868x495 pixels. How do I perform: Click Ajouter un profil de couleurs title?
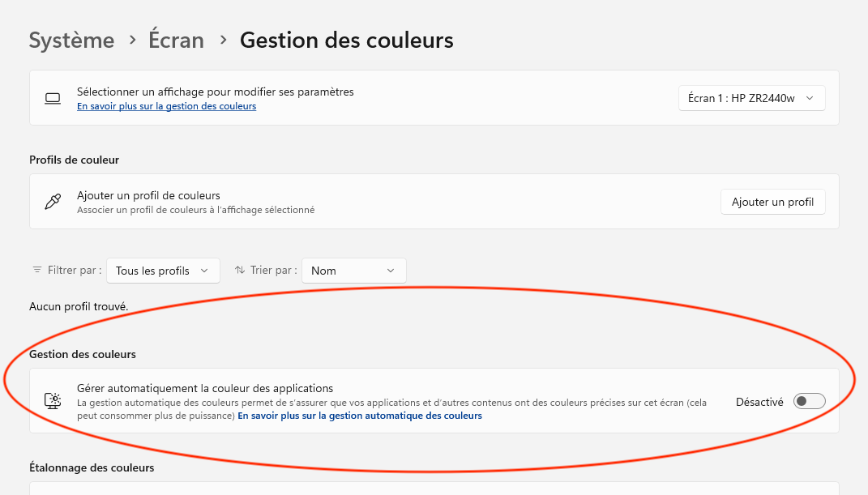[x=148, y=195]
